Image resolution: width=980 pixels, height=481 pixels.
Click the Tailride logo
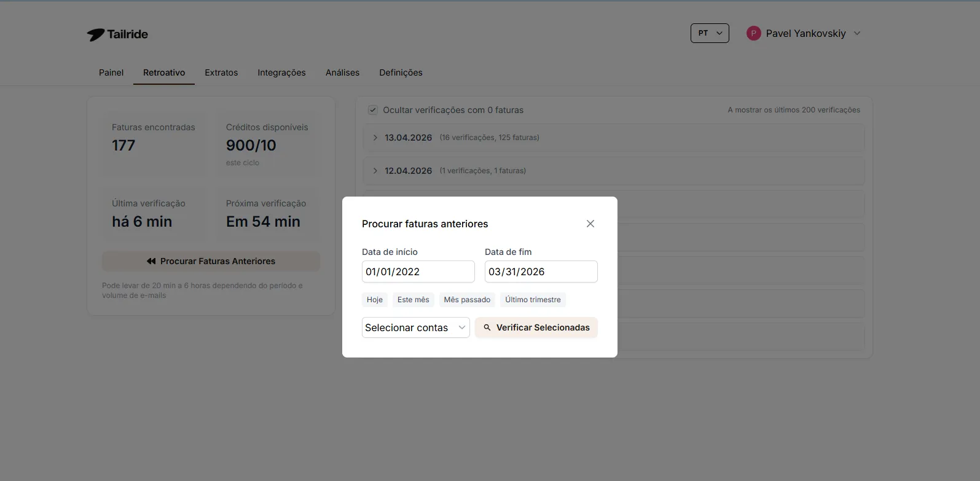(x=117, y=34)
